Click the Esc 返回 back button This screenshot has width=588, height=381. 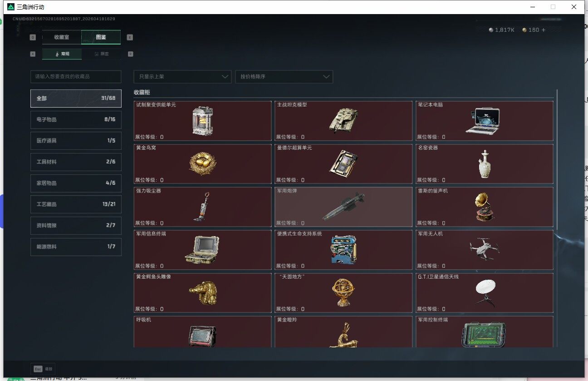pyautogui.click(x=43, y=369)
